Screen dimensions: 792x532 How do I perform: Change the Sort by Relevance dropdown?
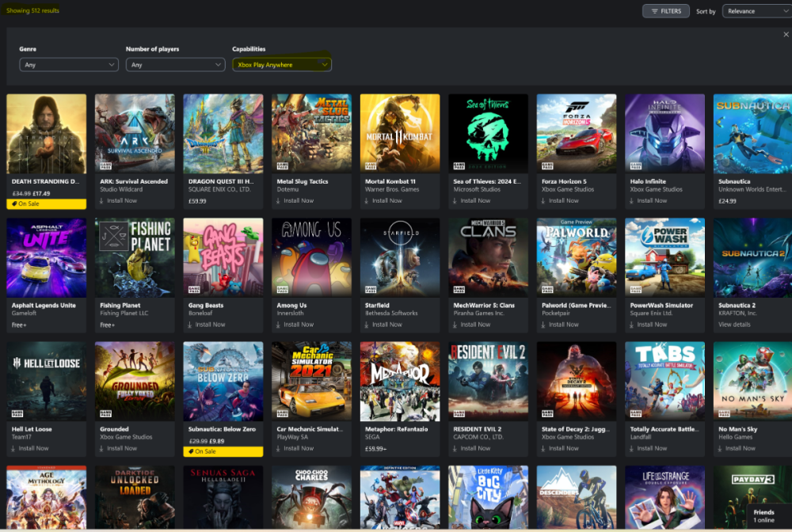tap(756, 11)
